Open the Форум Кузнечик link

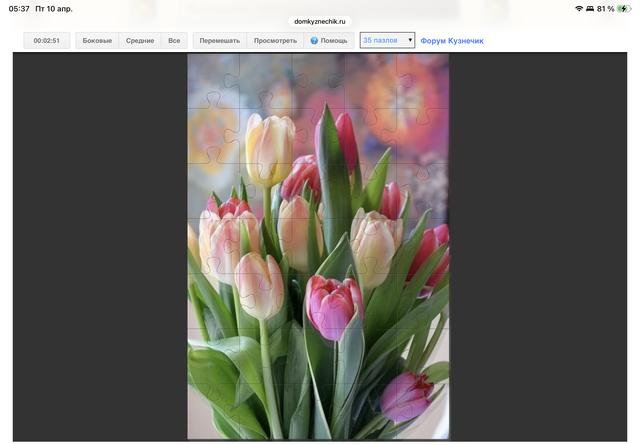[451, 41]
